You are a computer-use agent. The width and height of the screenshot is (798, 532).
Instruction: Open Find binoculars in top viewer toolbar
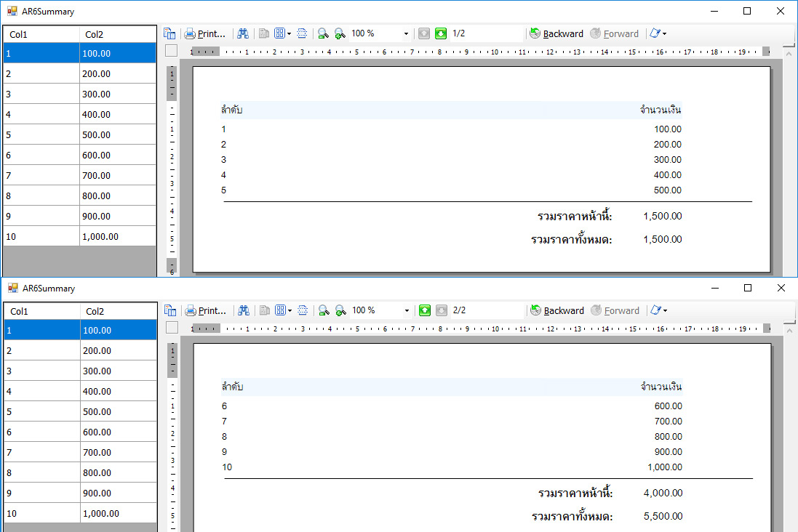click(243, 33)
